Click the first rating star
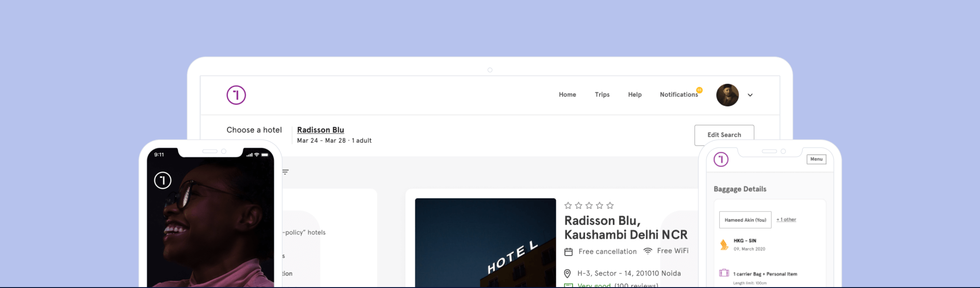This screenshot has height=288, width=980. (x=568, y=206)
